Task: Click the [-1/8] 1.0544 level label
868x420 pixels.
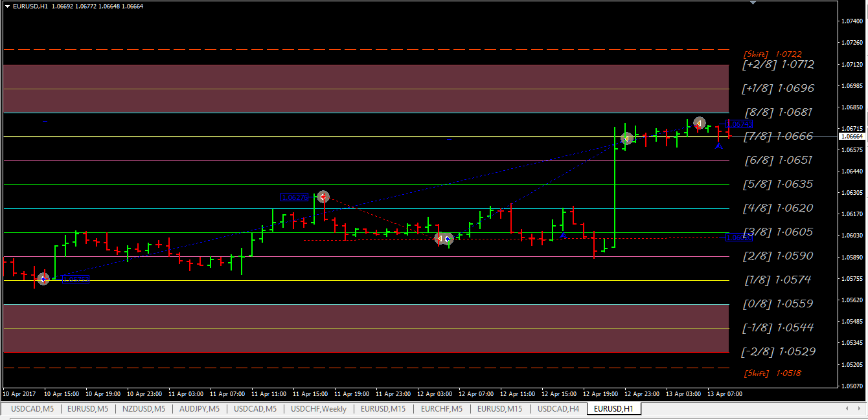Action: pos(778,327)
